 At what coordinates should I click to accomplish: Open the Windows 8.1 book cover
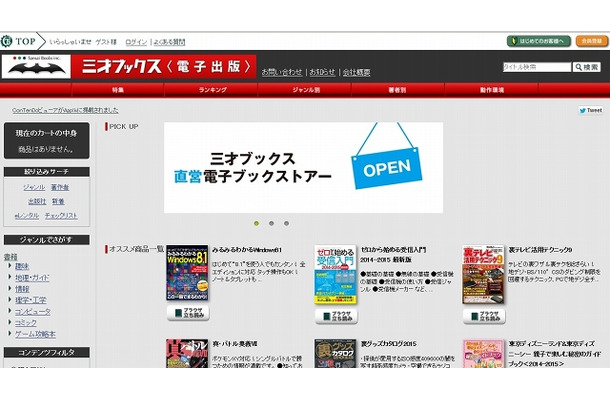[187, 272]
